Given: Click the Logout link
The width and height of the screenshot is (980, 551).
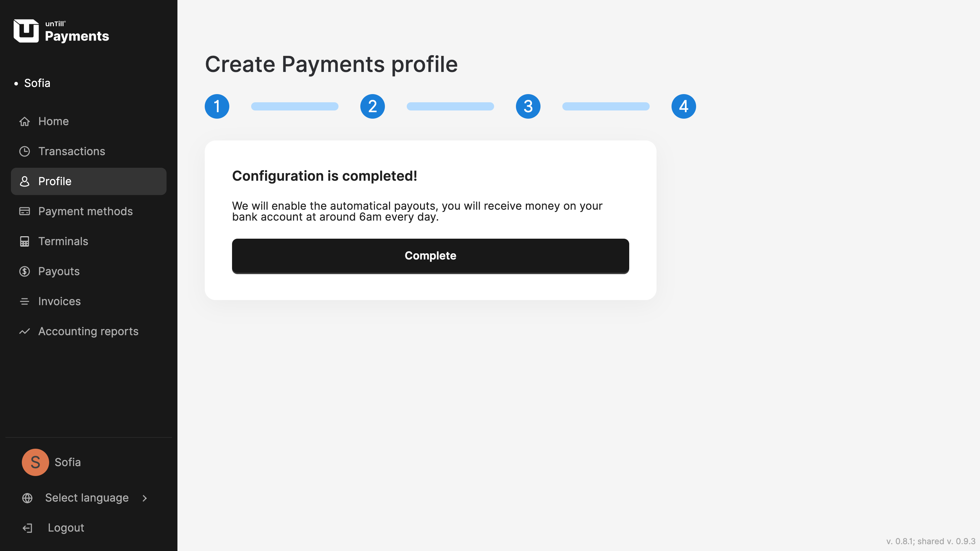Looking at the screenshot, I should [x=66, y=528].
